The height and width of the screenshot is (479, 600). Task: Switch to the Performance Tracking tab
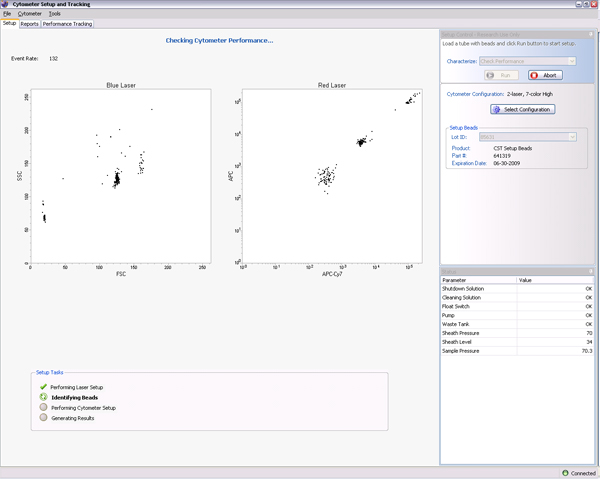coord(67,24)
